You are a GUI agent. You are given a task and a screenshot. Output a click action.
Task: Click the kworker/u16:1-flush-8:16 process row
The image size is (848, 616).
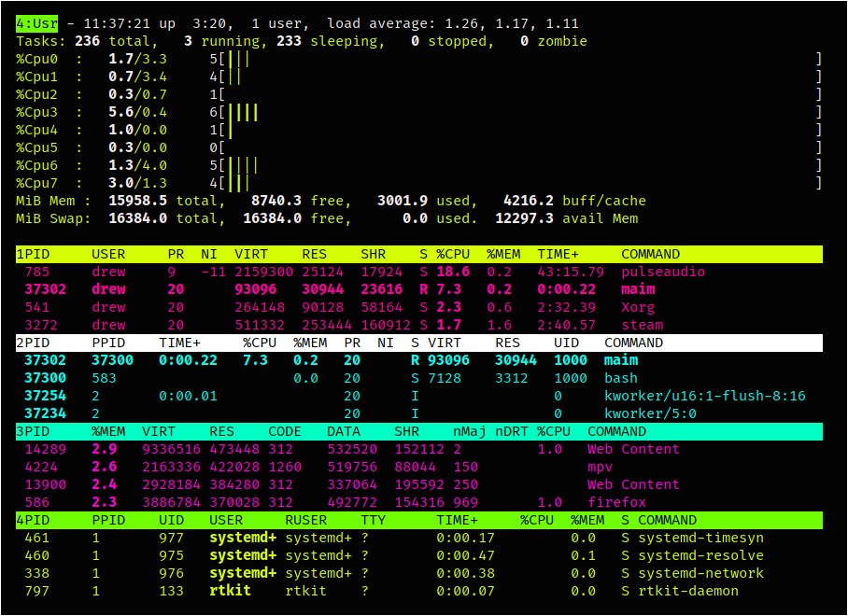click(x=704, y=396)
